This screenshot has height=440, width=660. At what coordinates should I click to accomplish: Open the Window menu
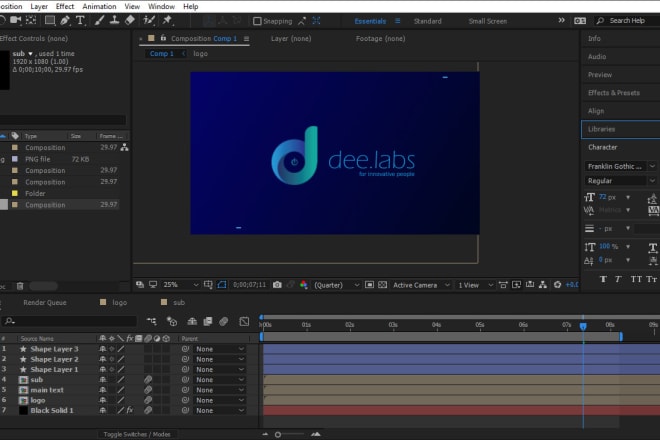click(x=161, y=6)
